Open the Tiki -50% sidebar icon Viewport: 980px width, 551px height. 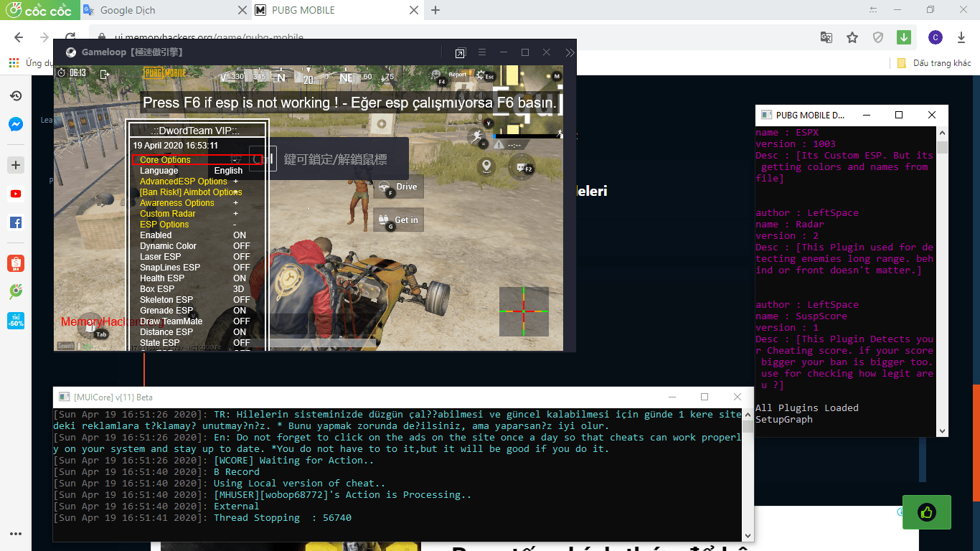pos(16,321)
